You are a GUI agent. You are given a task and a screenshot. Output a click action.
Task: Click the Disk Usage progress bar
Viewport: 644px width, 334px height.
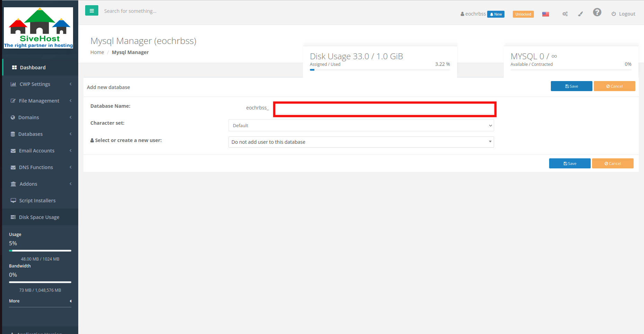coord(380,70)
